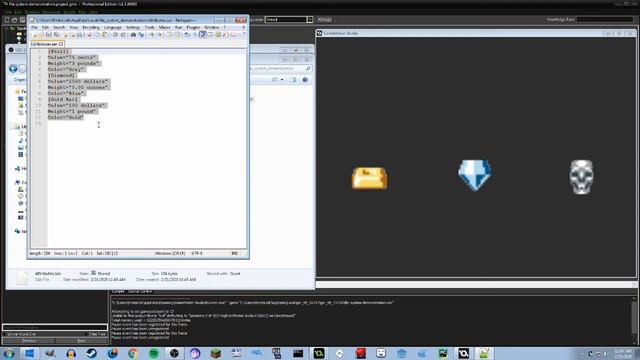This screenshot has height=360, width=640.
Task: Open the Language menu in Notepad++
Action: pyautogui.click(x=113, y=27)
